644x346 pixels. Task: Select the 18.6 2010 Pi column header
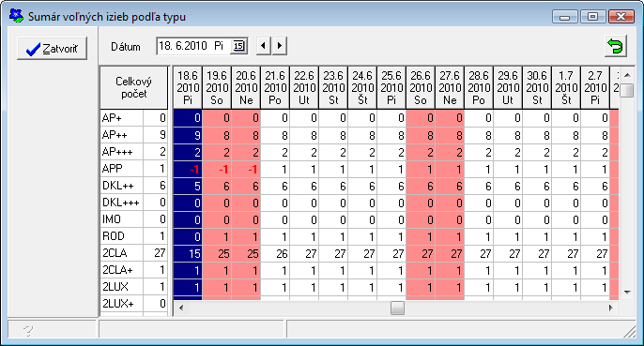pyautogui.click(x=188, y=88)
